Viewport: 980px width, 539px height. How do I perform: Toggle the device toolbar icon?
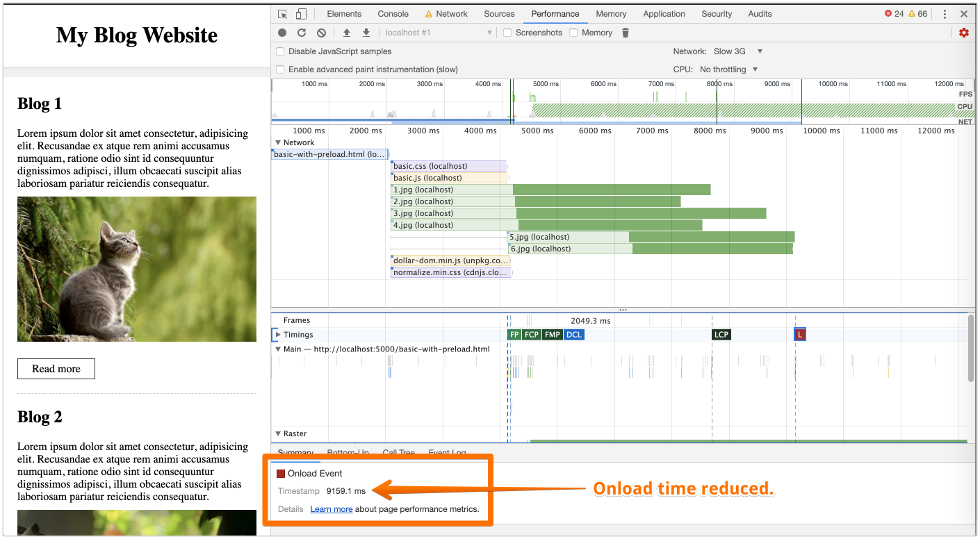(x=301, y=14)
